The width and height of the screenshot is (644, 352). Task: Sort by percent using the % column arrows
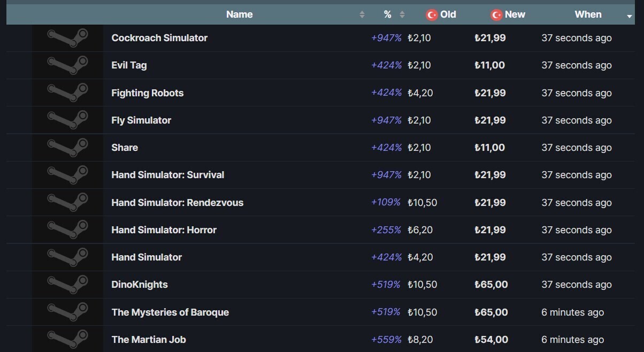click(x=402, y=15)
